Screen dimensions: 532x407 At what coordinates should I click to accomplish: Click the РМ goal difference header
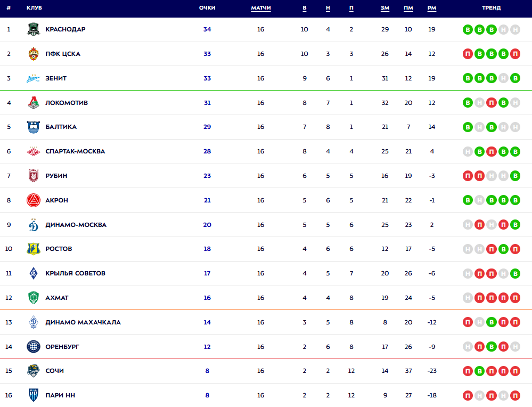pyautogui.click(x=432, y=8)
